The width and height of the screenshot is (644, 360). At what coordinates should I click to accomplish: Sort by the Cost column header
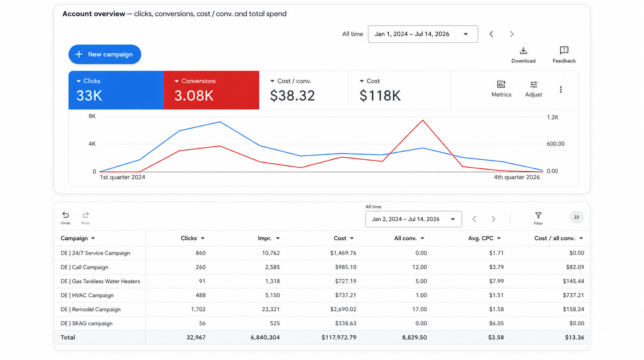[344, 238]
